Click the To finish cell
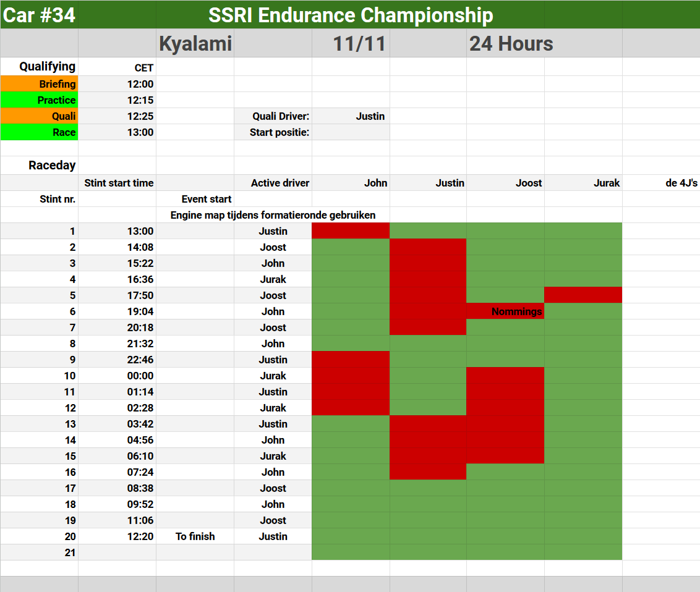Viewport: 700px width, 592px height. (x=195, y=536)
